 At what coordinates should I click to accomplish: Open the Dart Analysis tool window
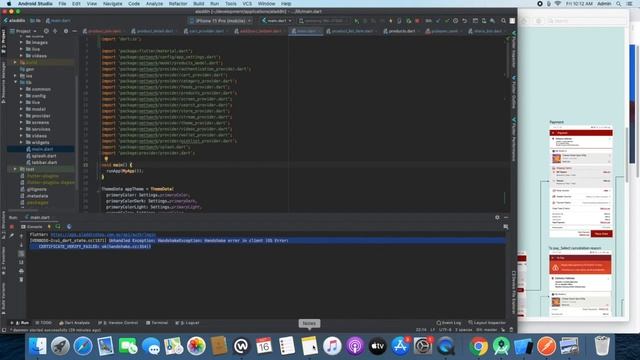point(74,323)
